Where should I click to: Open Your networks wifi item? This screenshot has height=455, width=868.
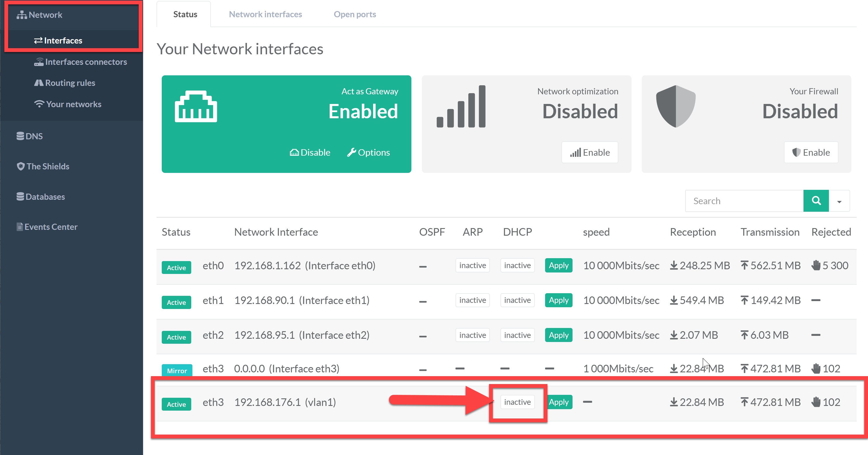[x=68, y=104]
